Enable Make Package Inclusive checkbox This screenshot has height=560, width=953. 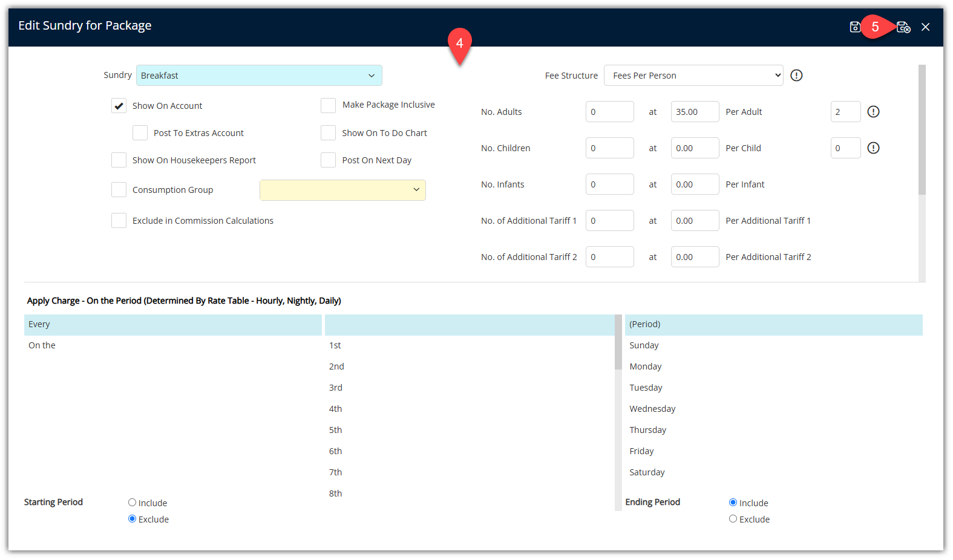point(328,105)
